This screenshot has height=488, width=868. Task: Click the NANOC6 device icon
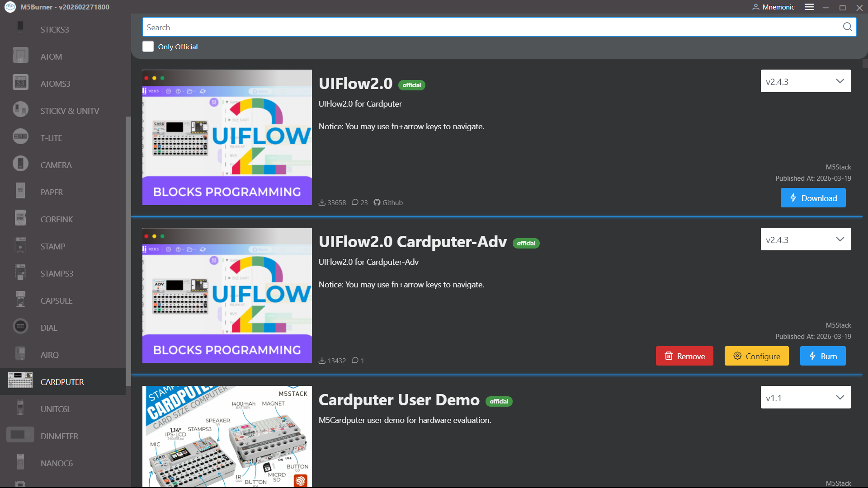click(20, 462)
